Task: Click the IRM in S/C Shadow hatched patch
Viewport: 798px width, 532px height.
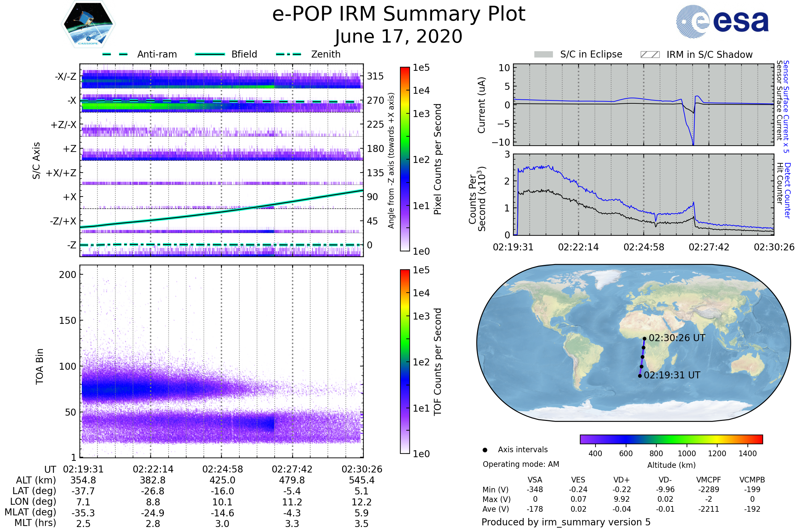Action: click(x=650, y=55)
